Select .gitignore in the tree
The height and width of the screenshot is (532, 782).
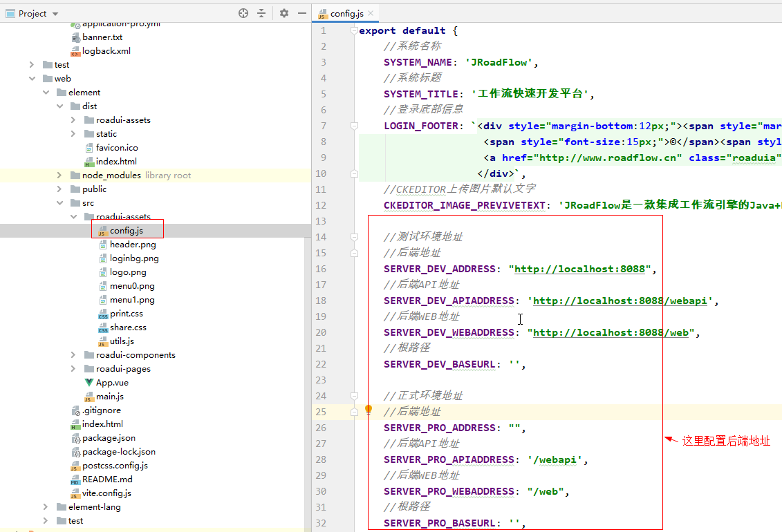pos(102,410)
